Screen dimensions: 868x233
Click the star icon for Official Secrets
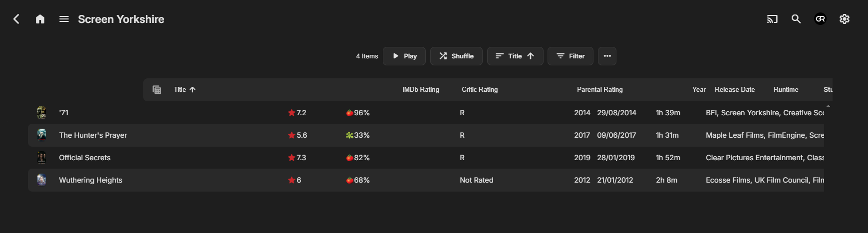(291, 158)
